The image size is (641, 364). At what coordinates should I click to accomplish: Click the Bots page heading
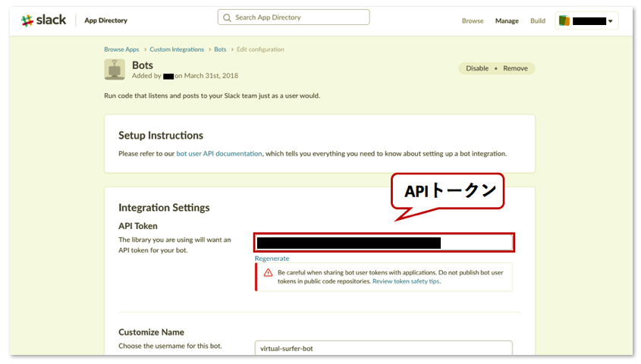pos(143,65)
